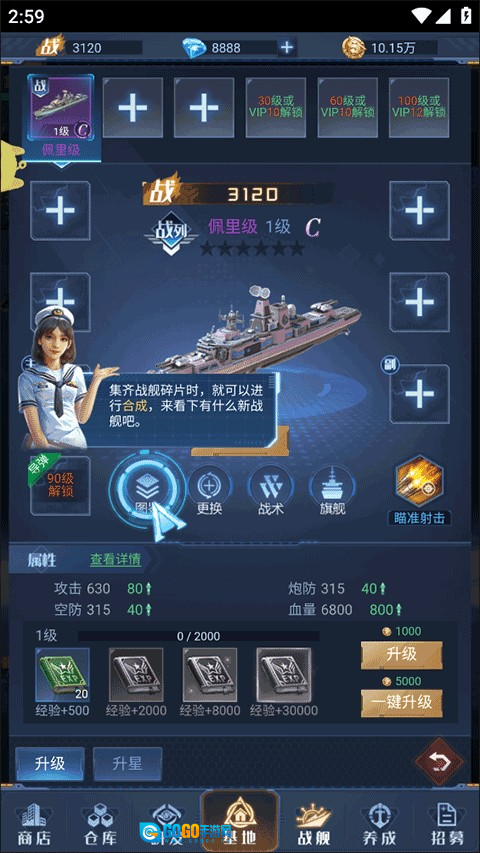Go to 招募 in bottom navigation

(447, 823)
